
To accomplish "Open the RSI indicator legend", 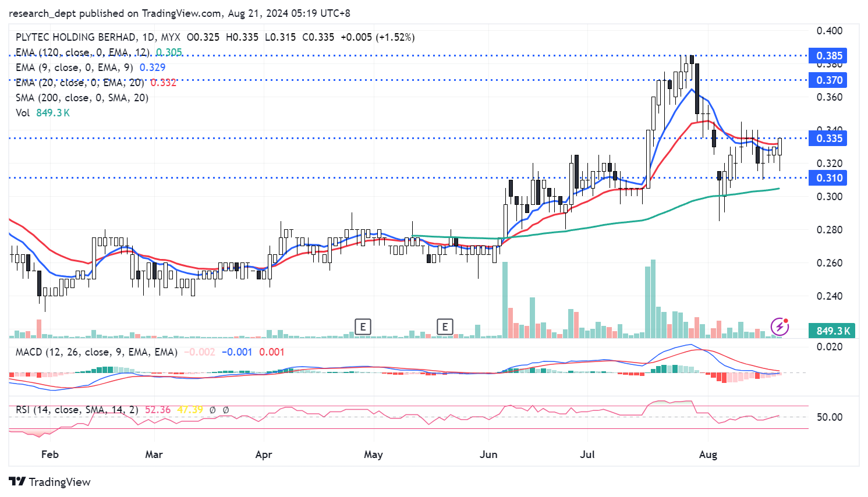I will [77, 410].
